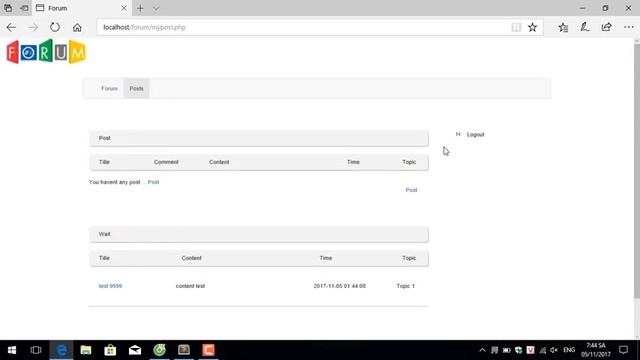Image resolution: width=640 pixels, height=360 pixels.
Task: Open the Favorites hub icon
Action: (x=563, y=27)
